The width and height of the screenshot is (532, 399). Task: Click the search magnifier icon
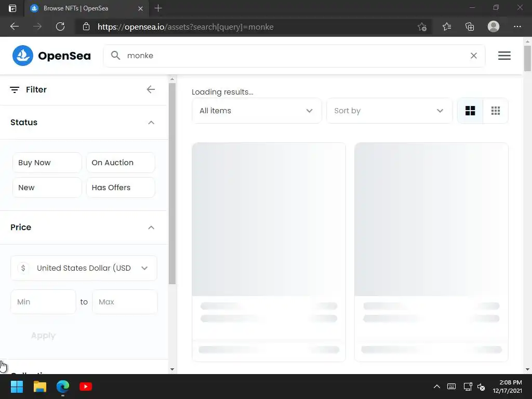coord(115,55)
